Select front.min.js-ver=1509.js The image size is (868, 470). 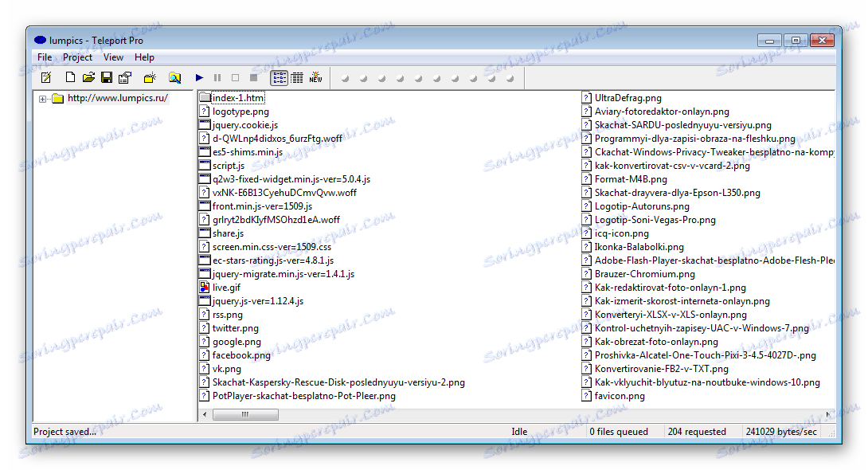coord(263,206)
